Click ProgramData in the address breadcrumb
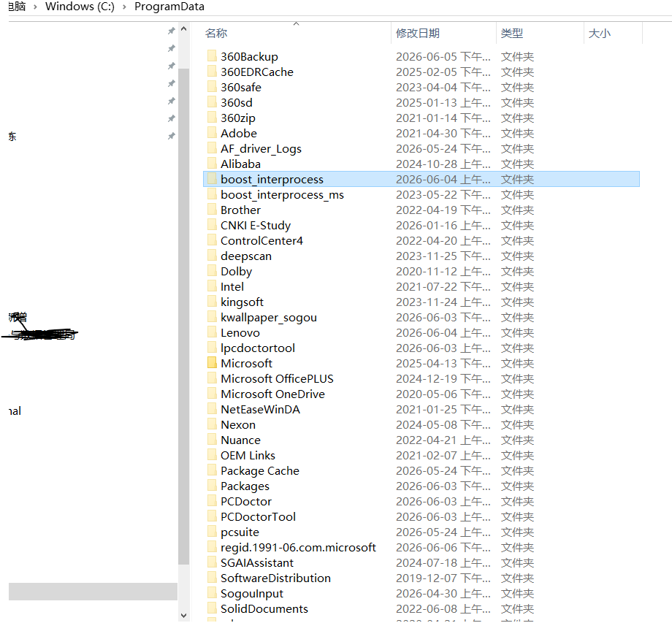 click(x=169, y=7)
